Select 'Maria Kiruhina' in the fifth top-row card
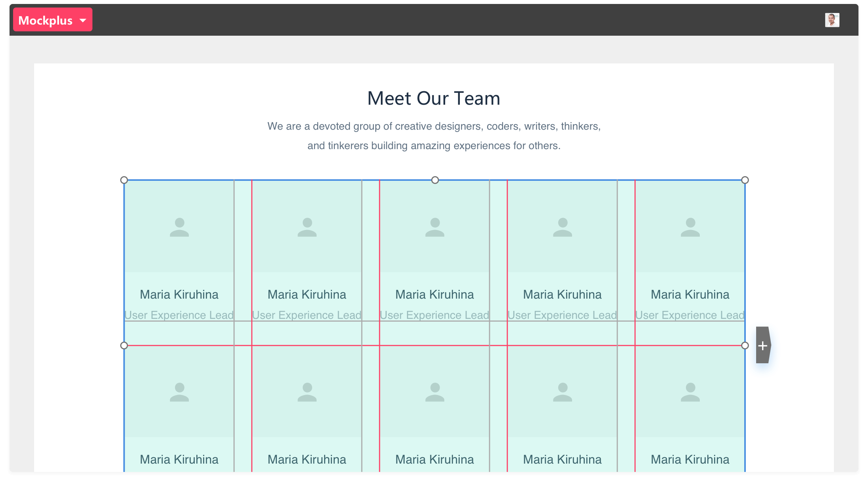This screenshot has width=868, height=487. tap(690, 294)
